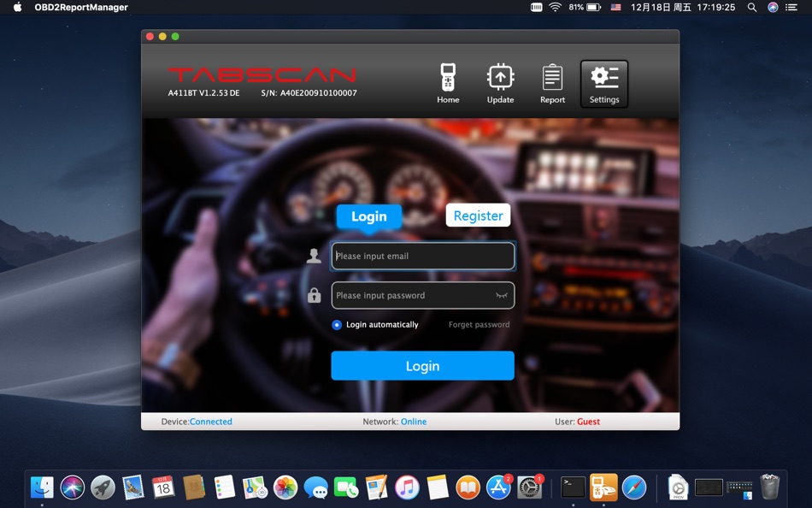The image size is (812, 508).
Task: Switch to the Register tab
Action: 478,216
